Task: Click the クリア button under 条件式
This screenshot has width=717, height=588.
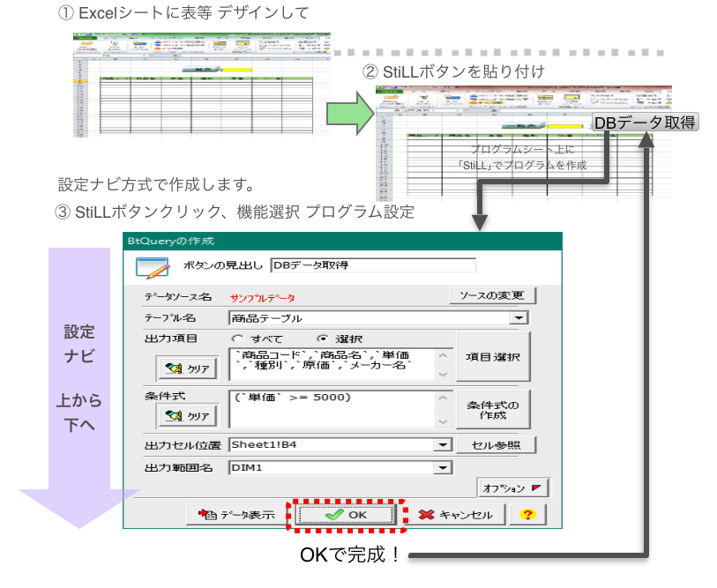Action: (x=188, y=416)
